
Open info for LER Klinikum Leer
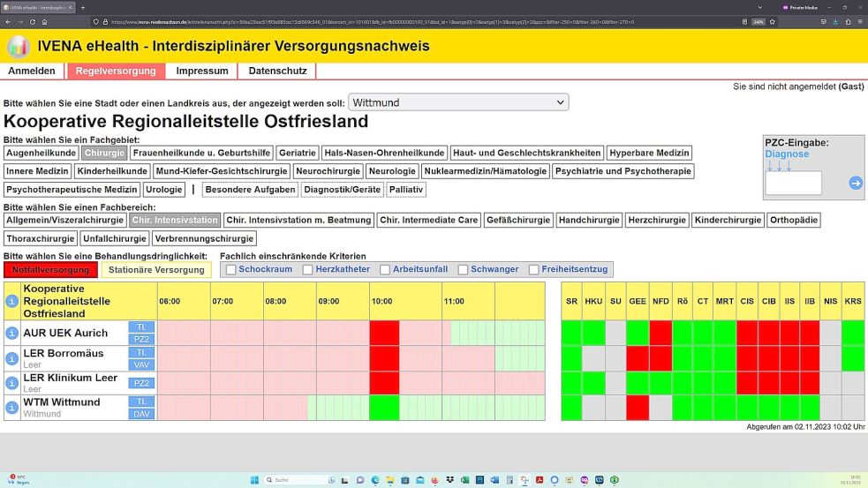(11, 383)
